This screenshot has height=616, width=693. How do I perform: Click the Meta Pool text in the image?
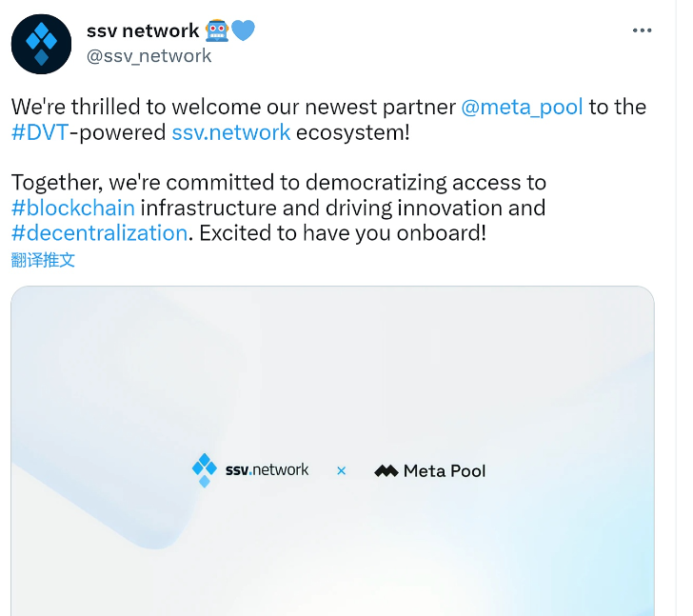pyautogui.click(x=445, y=471)
